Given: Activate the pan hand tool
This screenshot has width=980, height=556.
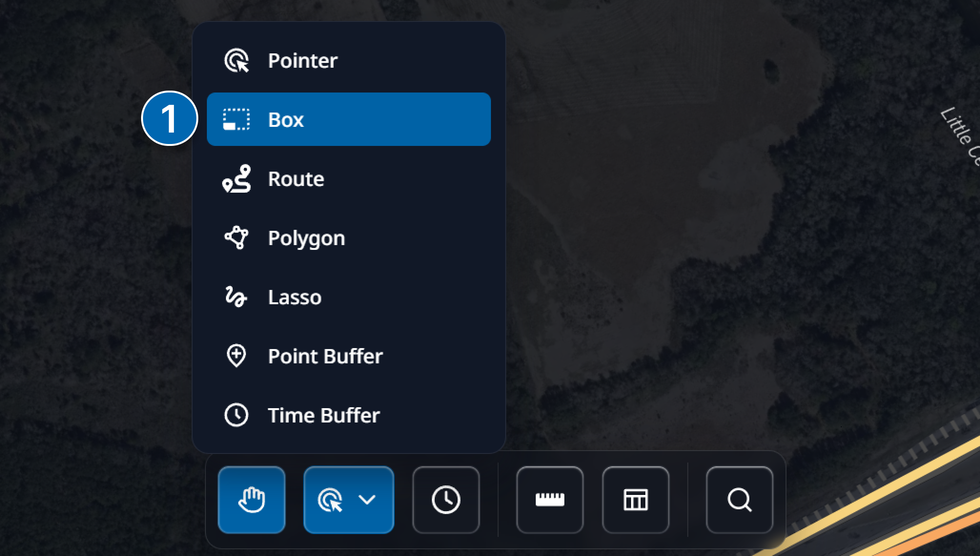Looking at the screenshot, I should coord(252,499).
